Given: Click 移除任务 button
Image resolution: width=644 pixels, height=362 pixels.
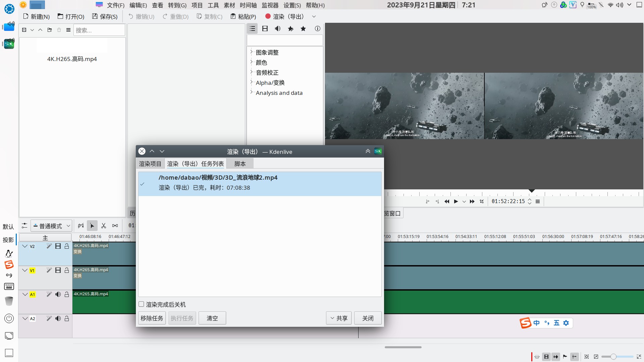Looking at the screenshot, I should [152, 318].
